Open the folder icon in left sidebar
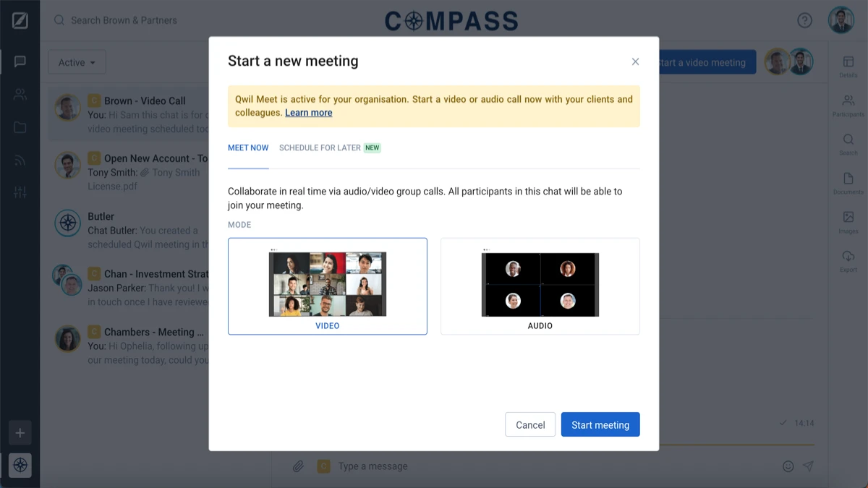Image resolution: width=868 pixels, height=488 pixels. tap(20, 128)
